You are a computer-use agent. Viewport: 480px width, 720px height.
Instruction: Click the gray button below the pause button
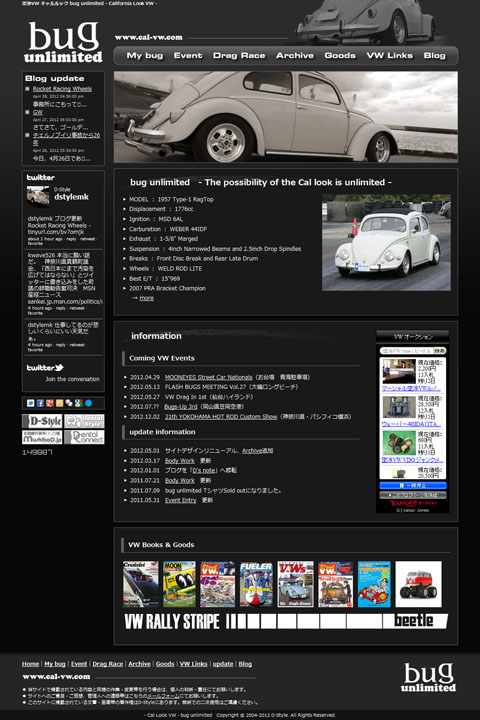coord(413,495)
